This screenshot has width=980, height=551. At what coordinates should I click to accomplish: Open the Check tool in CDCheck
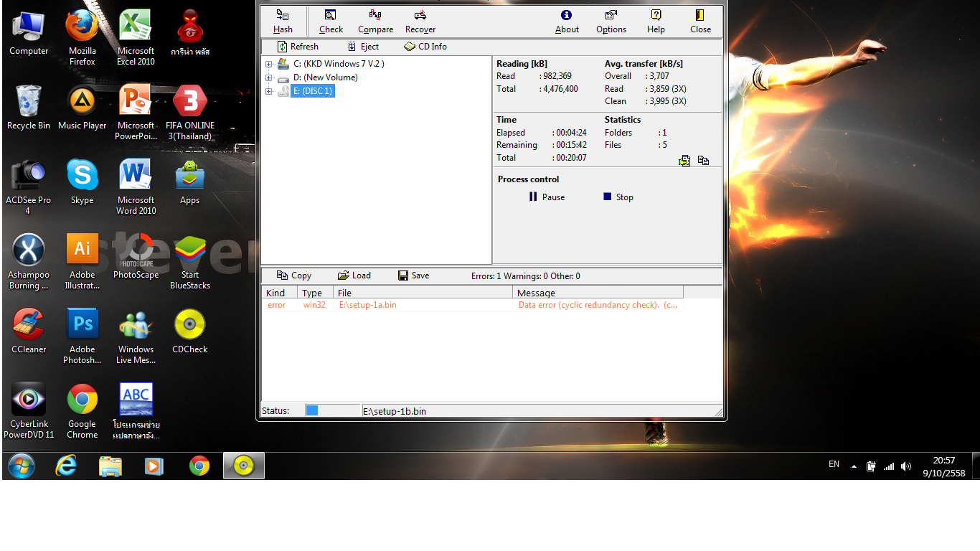tap(331, 22)
